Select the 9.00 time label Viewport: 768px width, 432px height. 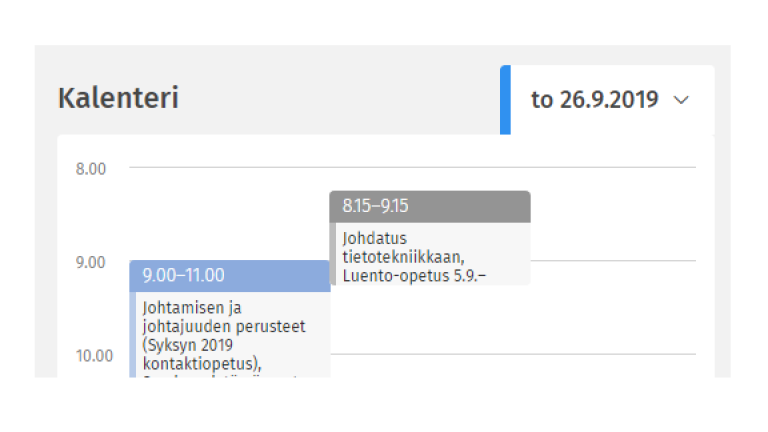click(x=91, y=262)
